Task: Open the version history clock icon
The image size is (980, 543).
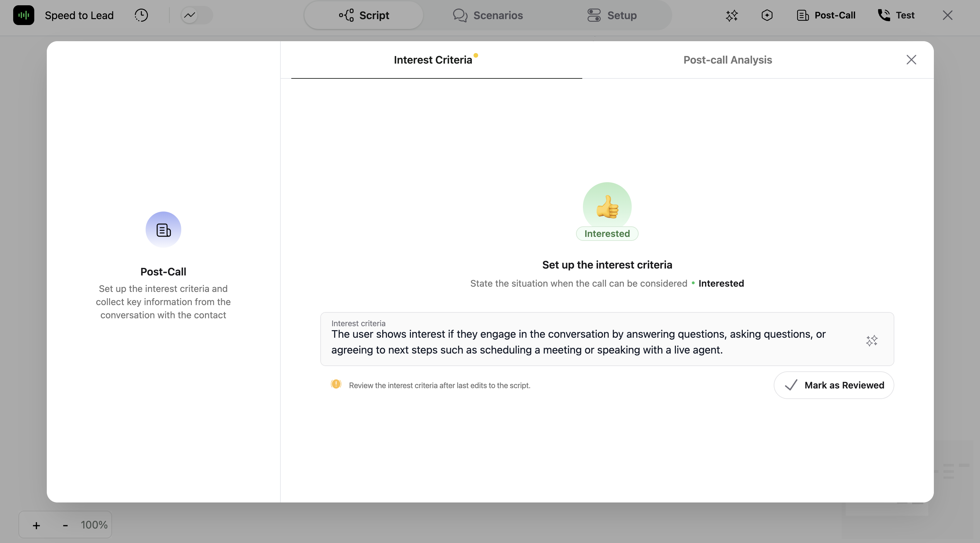Action: (x=141, y=15)
